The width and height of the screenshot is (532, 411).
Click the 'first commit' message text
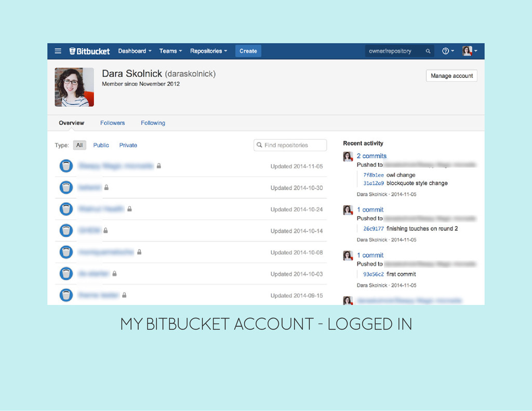401,274
